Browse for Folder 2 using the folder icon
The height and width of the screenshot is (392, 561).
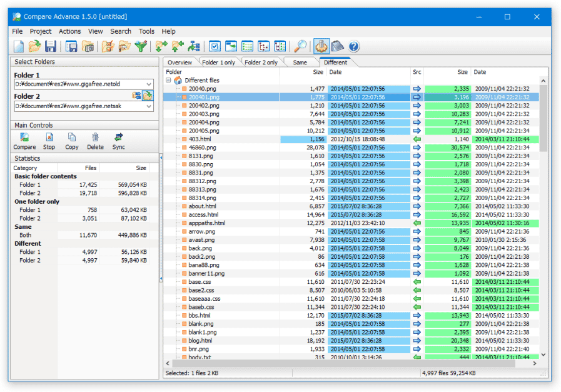click(148, 96)
